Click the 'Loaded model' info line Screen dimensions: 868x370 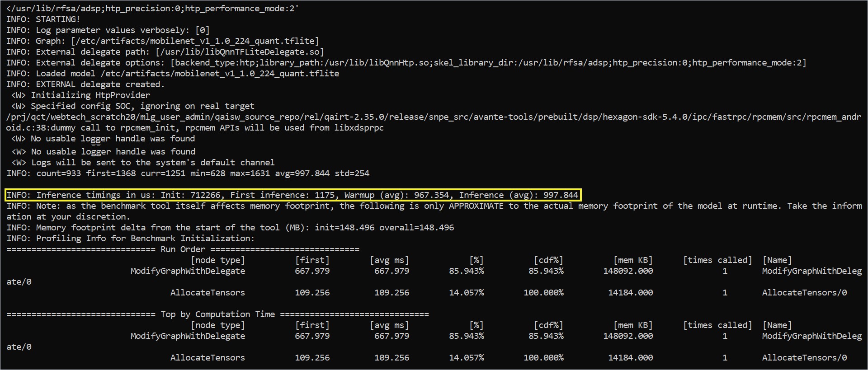[x=172, y=74]
